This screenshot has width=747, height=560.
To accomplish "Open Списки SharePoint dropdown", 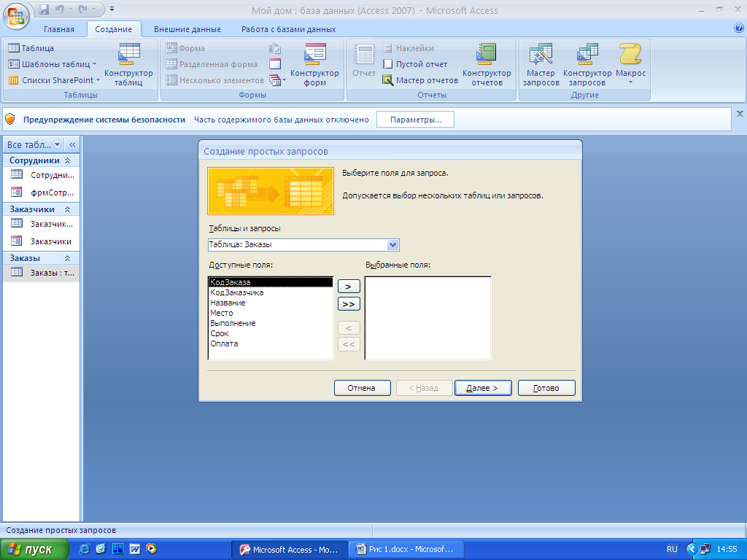I will [x=54, y=80].
